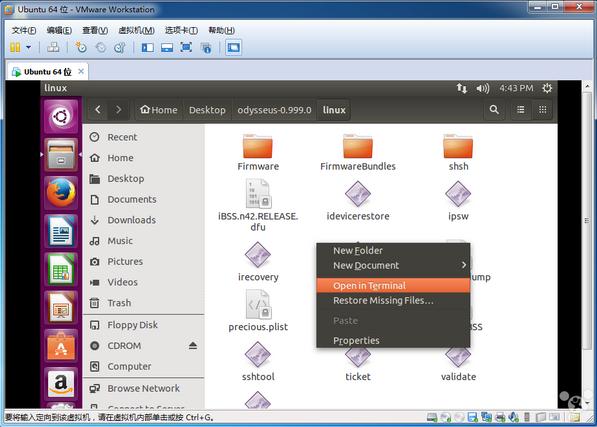The image size is (597, 427).
Task: Open Videos in sidebar
Action: pos(143,282)
